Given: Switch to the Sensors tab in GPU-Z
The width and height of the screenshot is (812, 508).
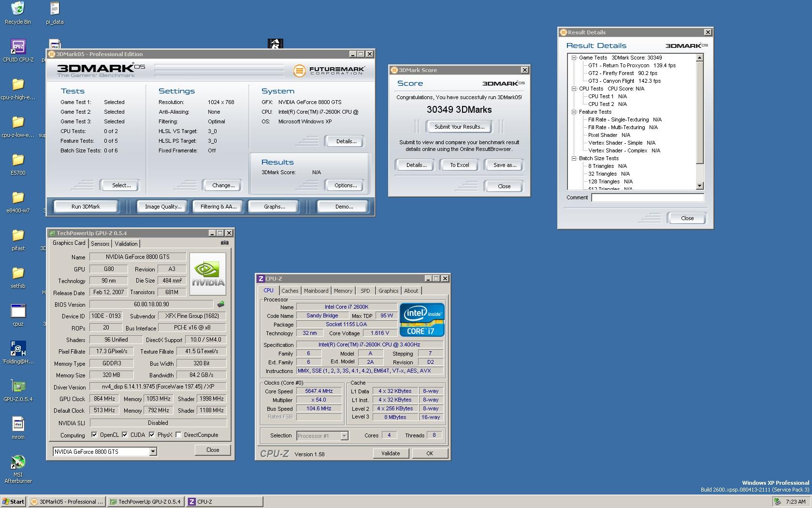Looking at the screenshot, I should tap(100, 244).
